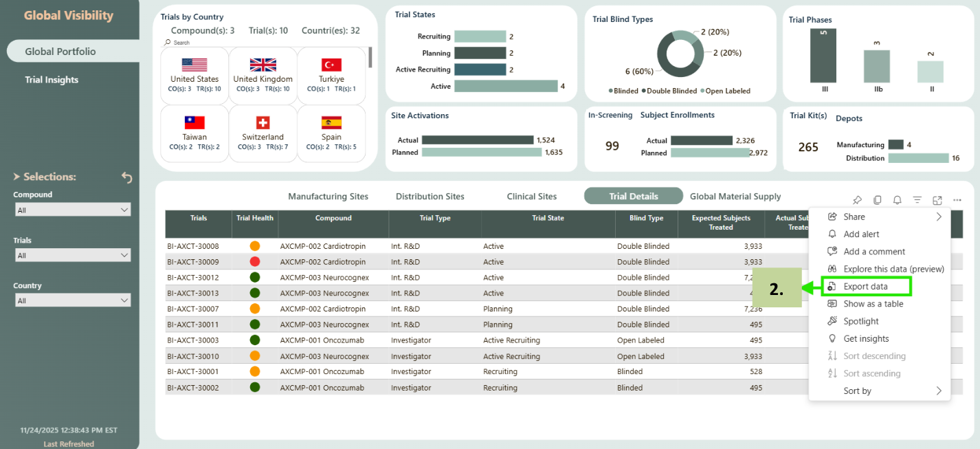980x449 pixels.
Task: Click the Global Portfolio navigation button
Action: tap(60, 52)
